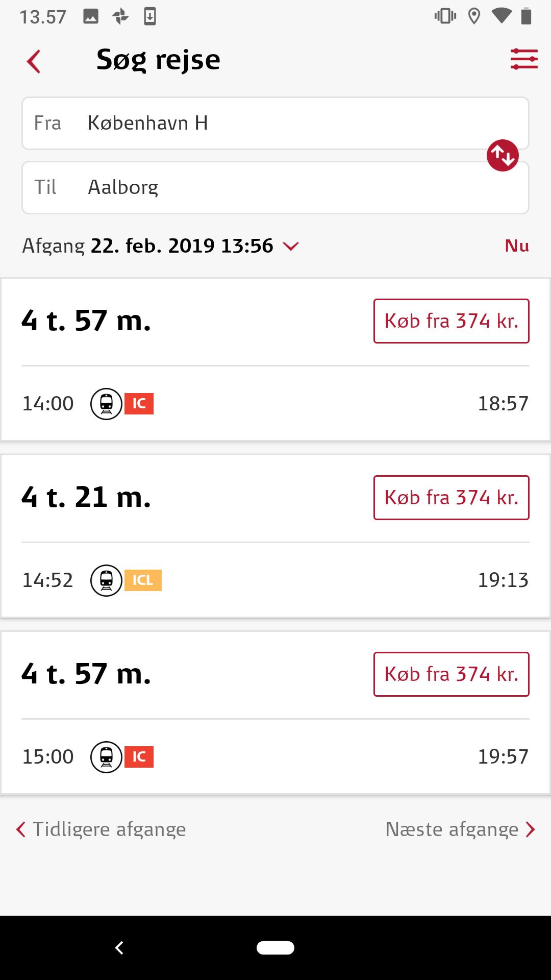Edit the Fra field København H
Viewport: 551px width, 980px height.
pyautogui.click(x=275, y=124)
